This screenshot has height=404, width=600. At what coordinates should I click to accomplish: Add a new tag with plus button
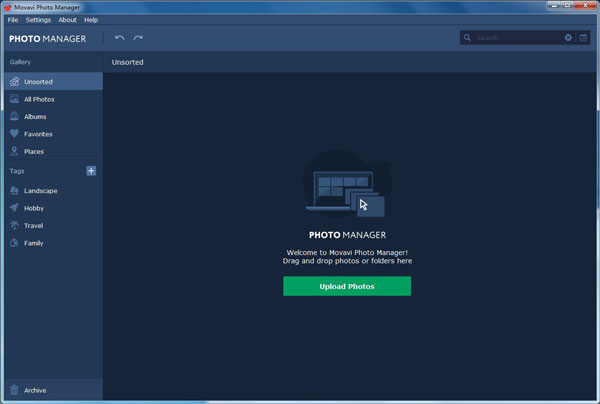click(x=91, y=171)
